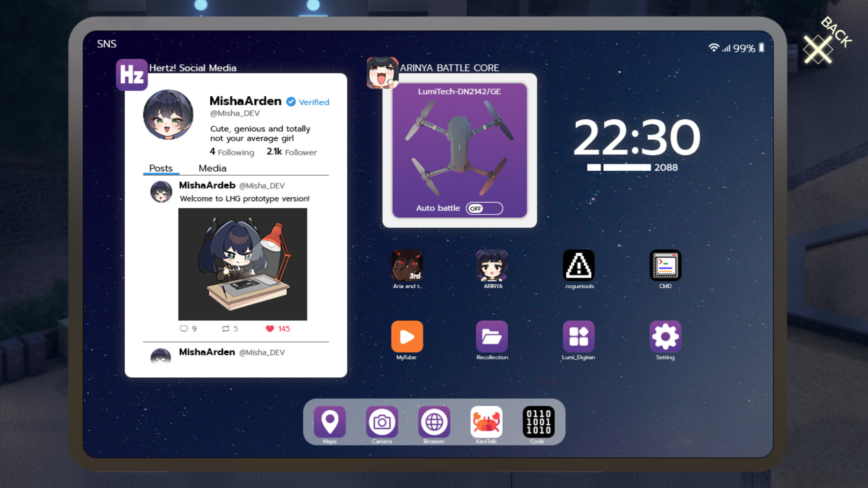Open the Setting app
Screen dimensions: 868x488
coord(665,337)
